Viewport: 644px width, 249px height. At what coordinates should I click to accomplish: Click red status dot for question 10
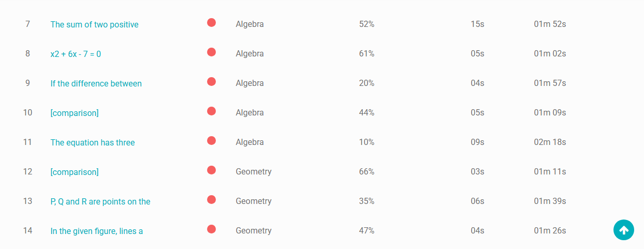211,111
